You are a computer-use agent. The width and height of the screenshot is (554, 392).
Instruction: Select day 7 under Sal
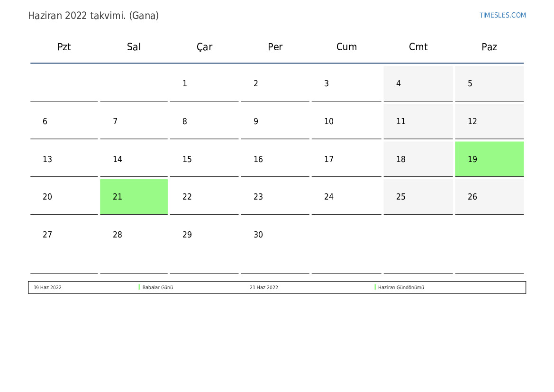click(134, 121)
